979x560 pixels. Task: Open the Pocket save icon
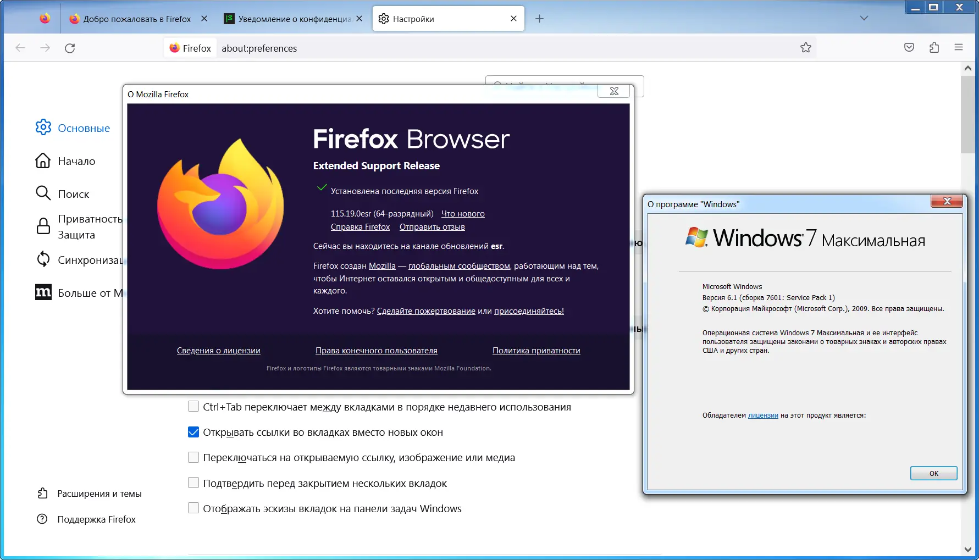click(x=909, y=48)
